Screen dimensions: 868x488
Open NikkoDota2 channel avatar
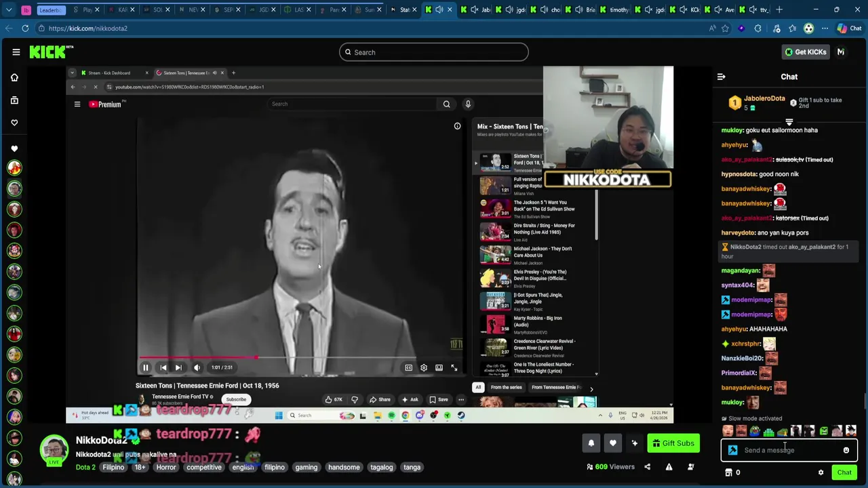point(54,449)
